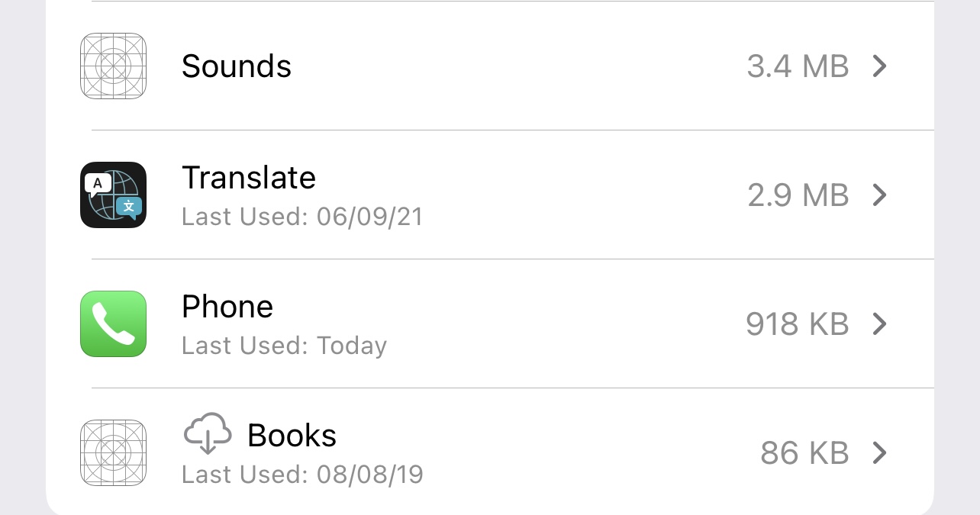Expand the Books row chevron
Image resolution: width=980 pixels, height=515 pixels.
[879, 453]
